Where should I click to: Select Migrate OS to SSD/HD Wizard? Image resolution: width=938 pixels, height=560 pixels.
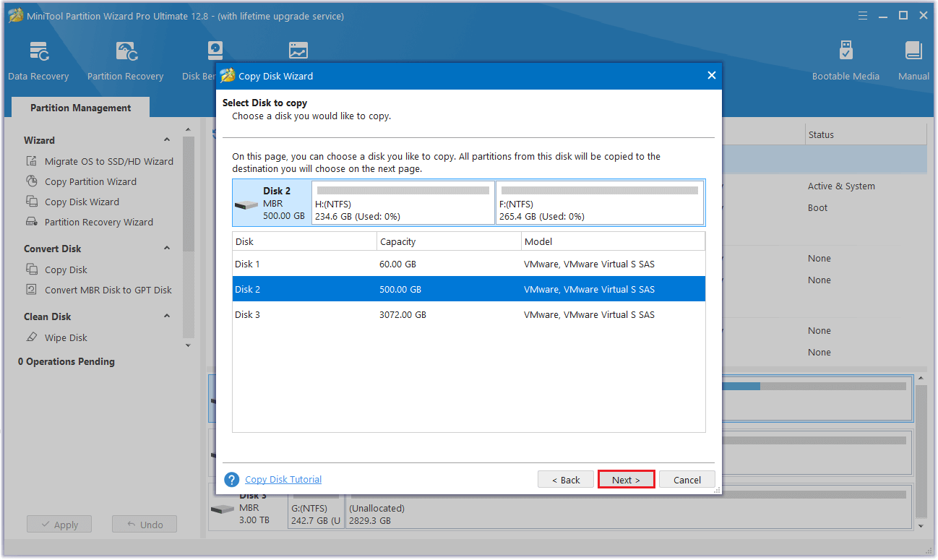pos(109,161)
